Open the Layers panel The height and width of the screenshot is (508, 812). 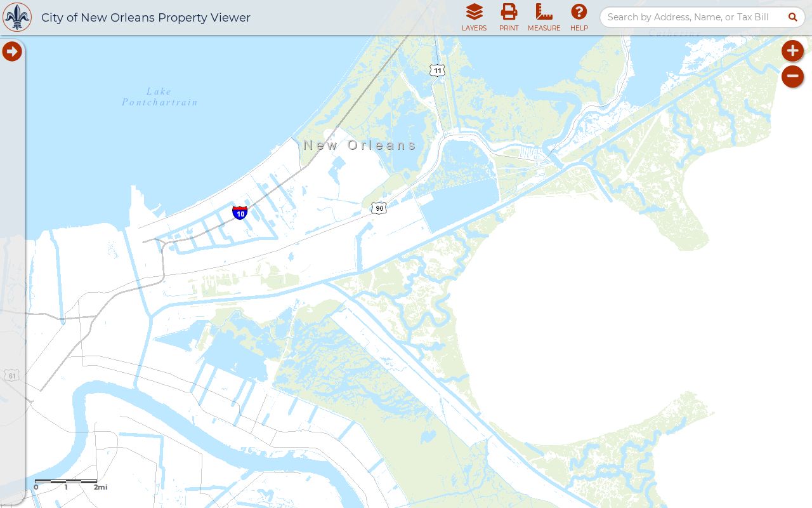[x=474, y=17]
